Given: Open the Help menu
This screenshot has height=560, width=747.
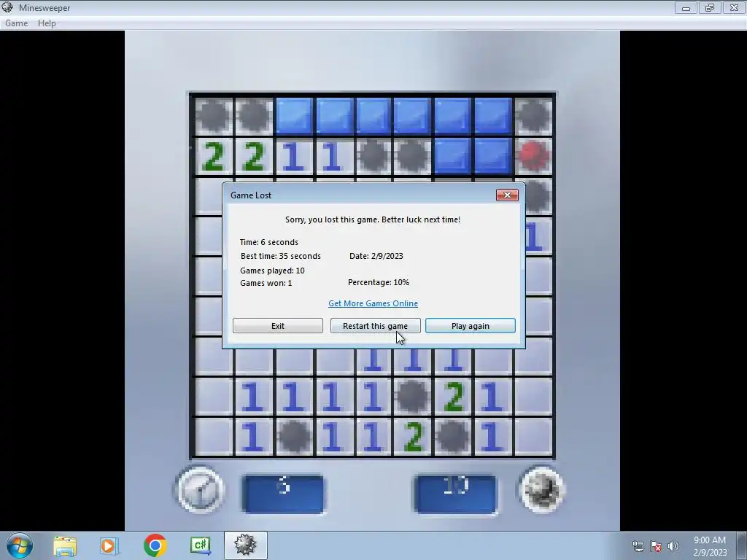Looking at the screenshot, I should [47, 23].
